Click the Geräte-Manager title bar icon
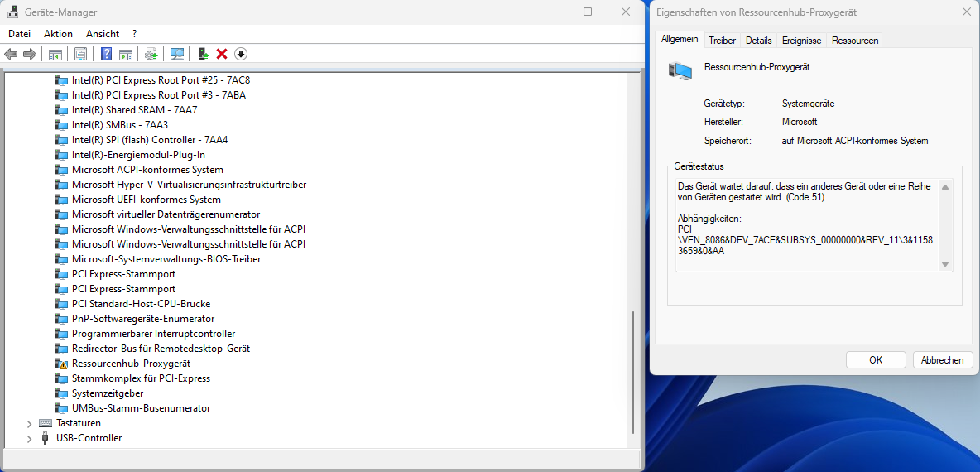 tap(12, 12)
